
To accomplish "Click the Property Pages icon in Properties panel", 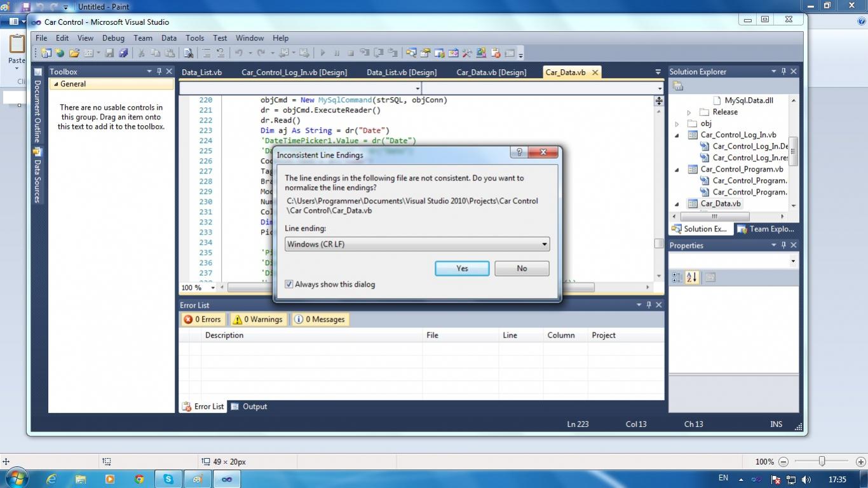I will 710,278.
